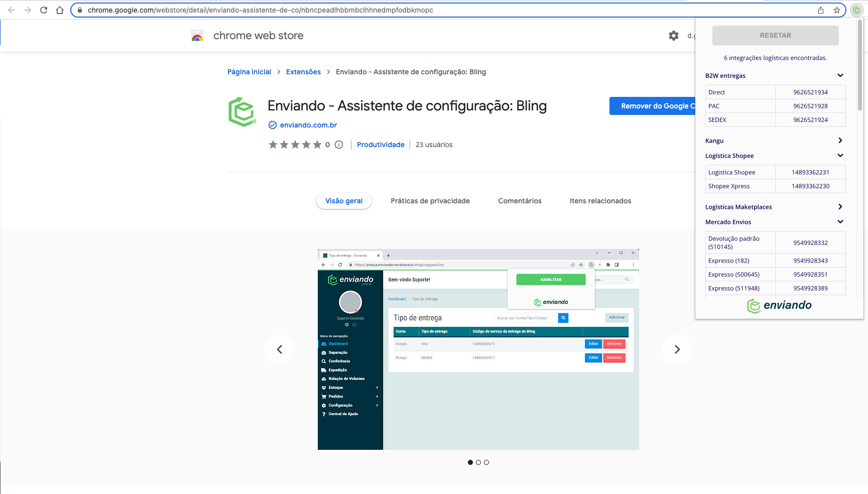
Task: Click the Enviando logo in popup footer
Action: [x=779, y=305]
